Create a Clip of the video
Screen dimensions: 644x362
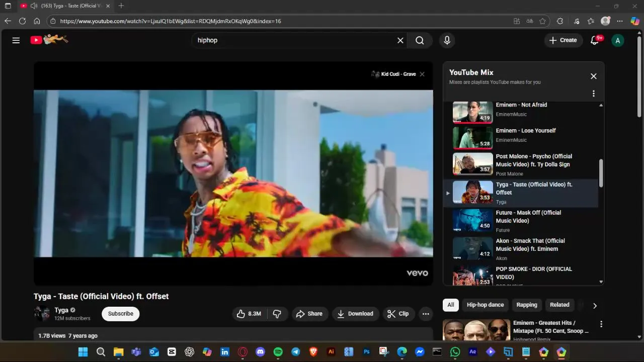pos(398,314)
